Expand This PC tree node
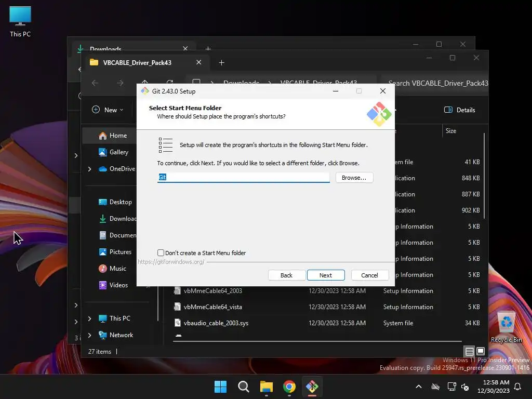The height and width of the screenshot is (399, 532). click(x=89, y=318)
